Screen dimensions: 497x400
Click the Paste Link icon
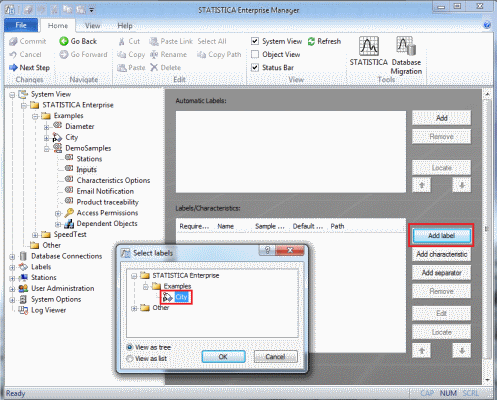(154, 41)
